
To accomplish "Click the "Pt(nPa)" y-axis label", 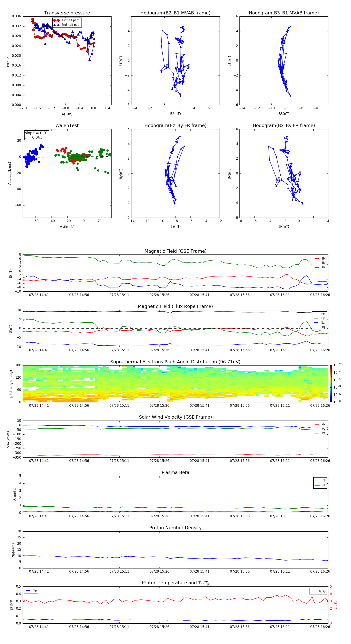I will tap(8, 61).
